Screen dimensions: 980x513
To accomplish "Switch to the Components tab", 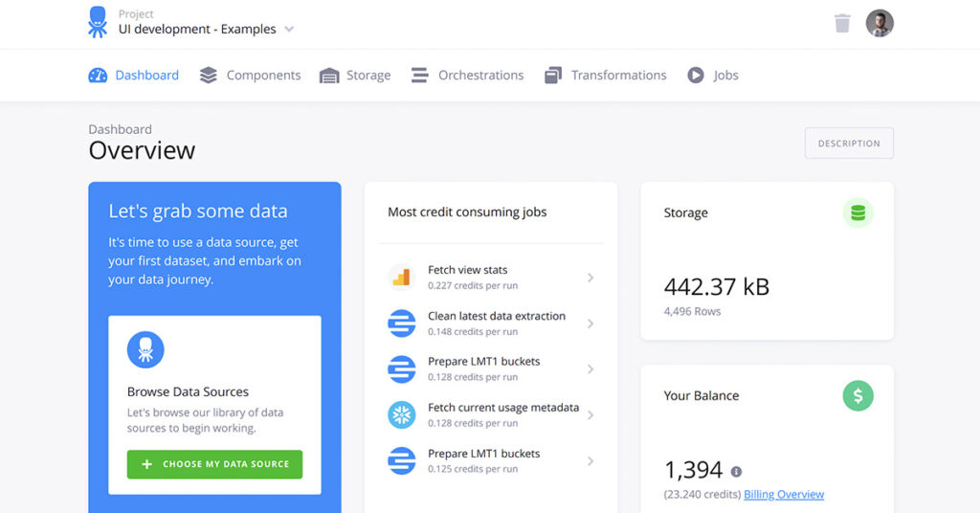I will 251,76.
